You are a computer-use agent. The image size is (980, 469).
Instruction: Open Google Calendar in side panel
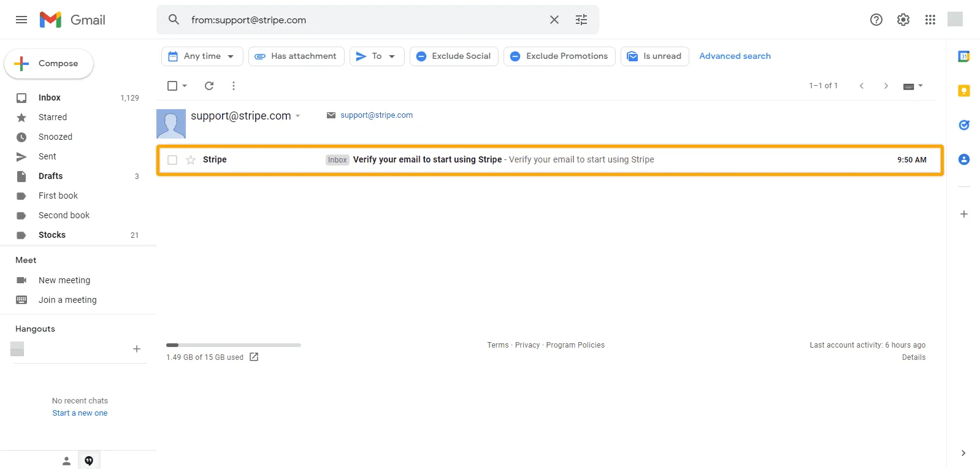pos(963,56)
